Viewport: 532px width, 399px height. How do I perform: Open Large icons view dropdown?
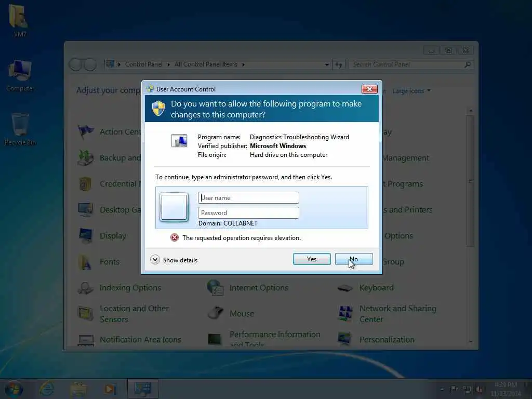(x=411, y=91)
